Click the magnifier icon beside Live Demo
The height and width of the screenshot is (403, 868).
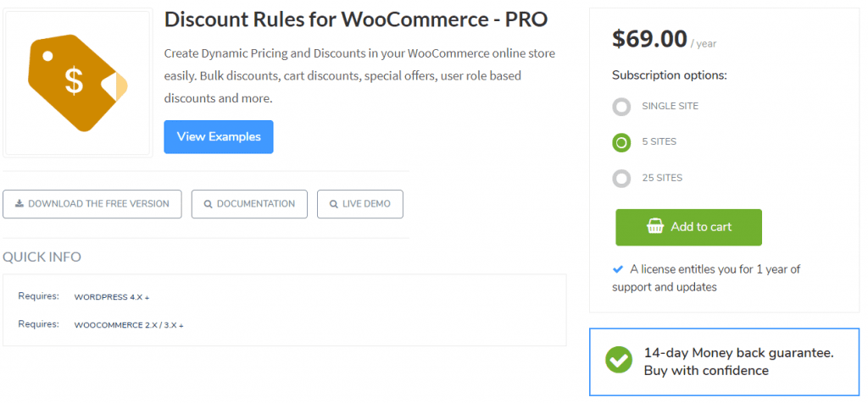click(332, 204)
